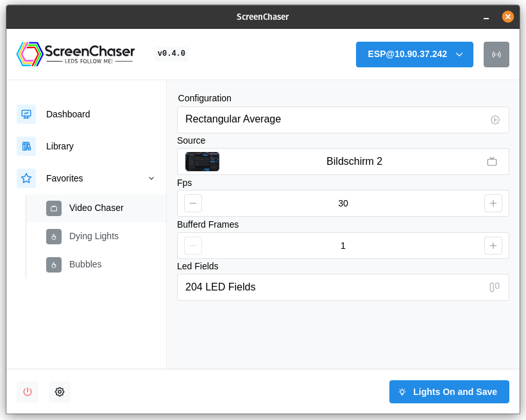Increase Bufferd Frames with plus button
This screenshot has height=420, width=526.
(493, 246)
